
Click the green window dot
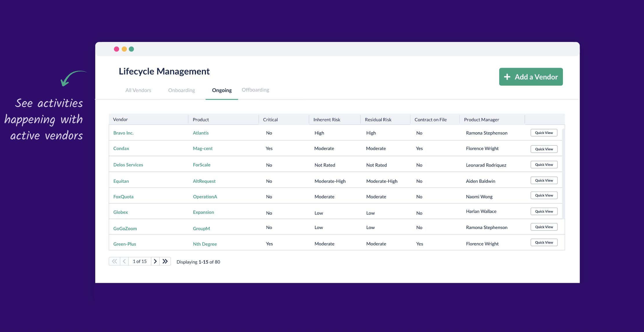coord(131,49)
